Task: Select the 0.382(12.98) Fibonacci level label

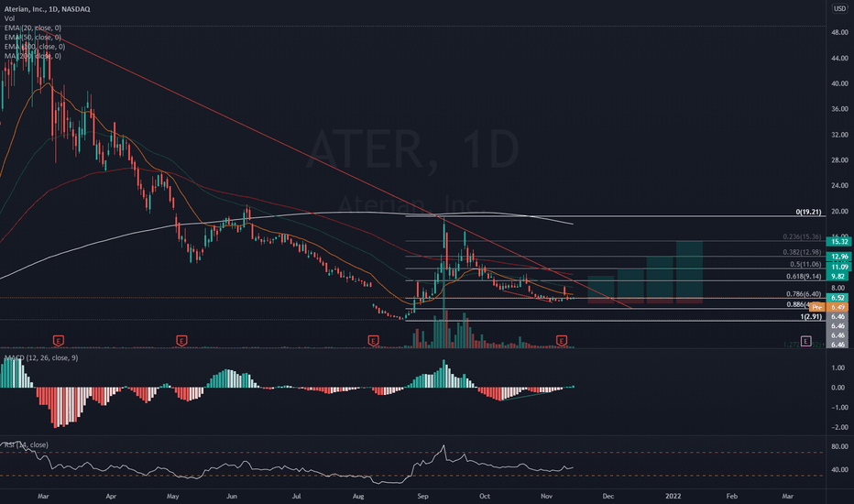Action: 802,252
